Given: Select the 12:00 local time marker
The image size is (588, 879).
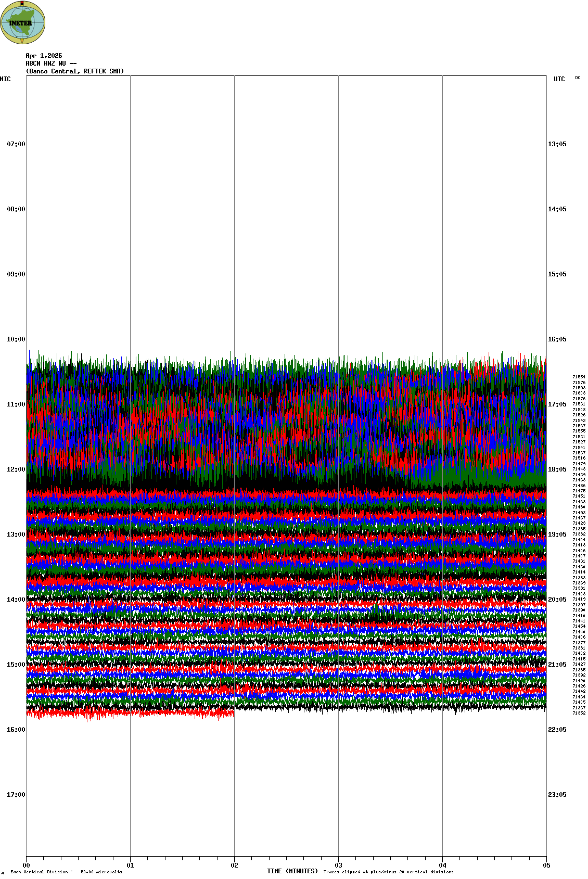Looking at the screenshot, I should [x=16, y=469].
